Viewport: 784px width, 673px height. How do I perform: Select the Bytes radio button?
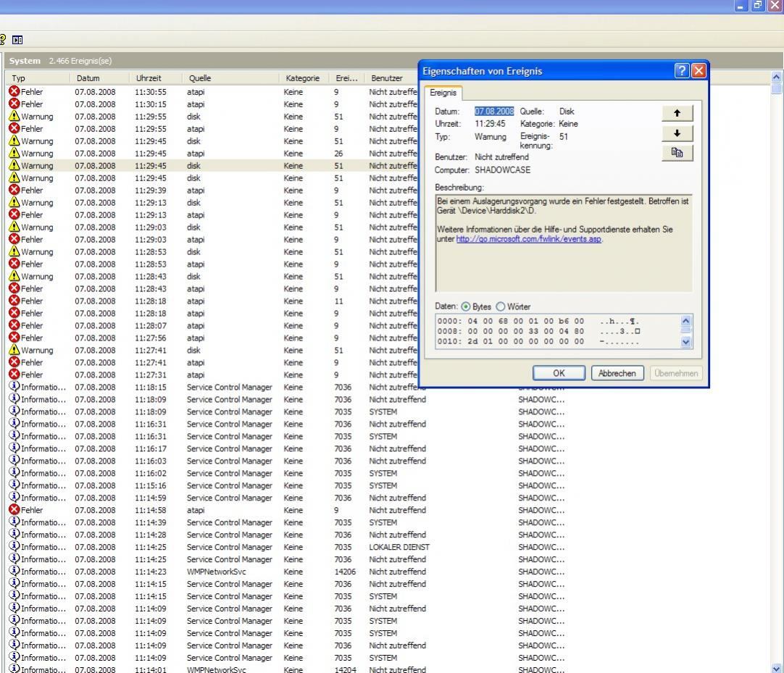pyautogui.click(x=465, y=306)
